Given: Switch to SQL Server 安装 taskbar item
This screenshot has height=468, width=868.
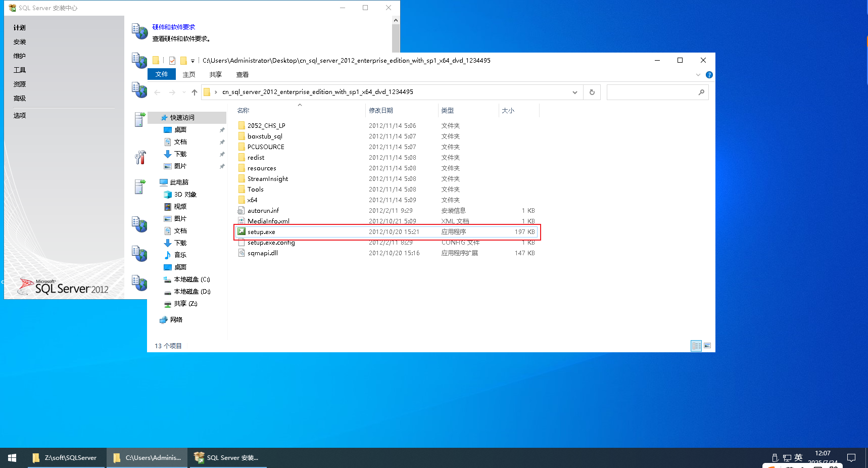Looking at the screenshot, I should [x=227, y=458].
